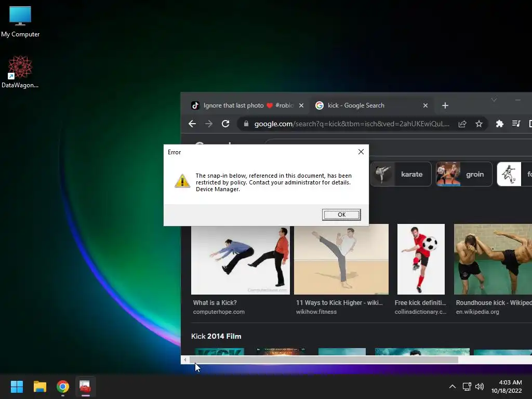Viewport: 532px width, 399px height.
Task: Click OK in the Error dialog
Action: (x=341, y=215)
